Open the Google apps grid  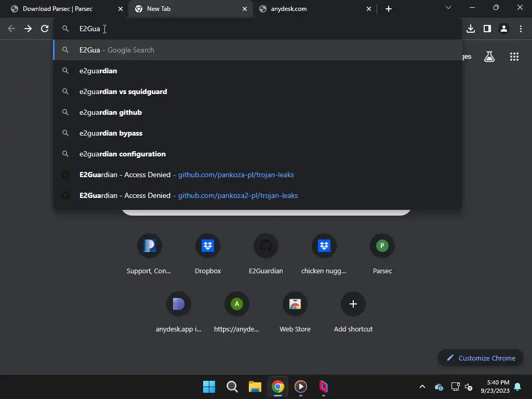click(x=514, y=57)
